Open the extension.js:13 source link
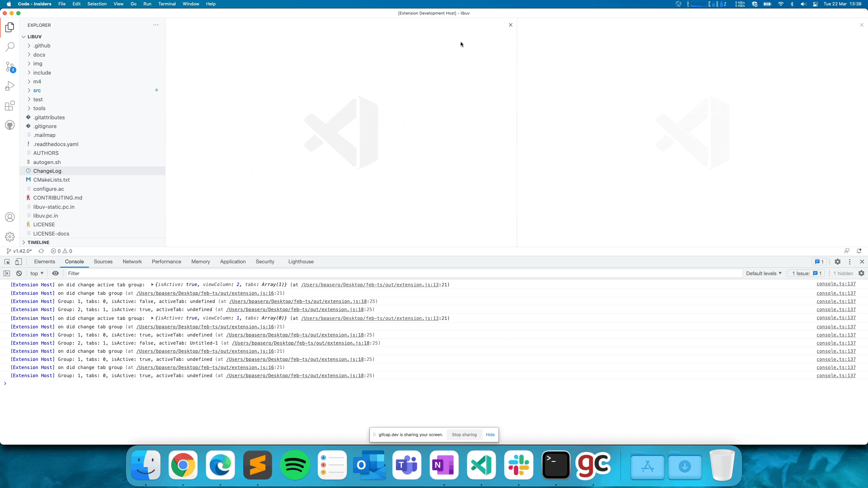Image resolution: width=868 pixels, height=488 pixels. coord(370,285)
